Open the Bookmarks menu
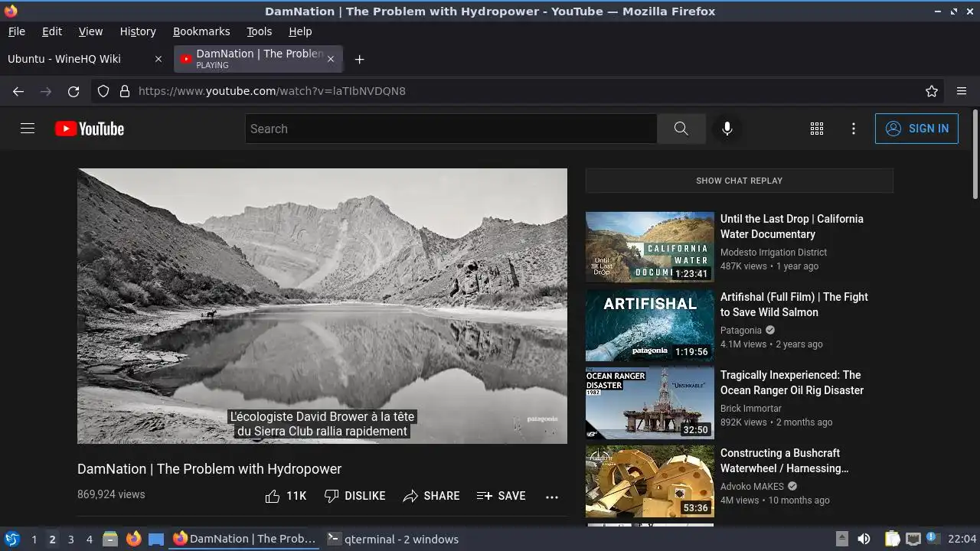Viewport: 980px width, 551px height. click(201, 31)
